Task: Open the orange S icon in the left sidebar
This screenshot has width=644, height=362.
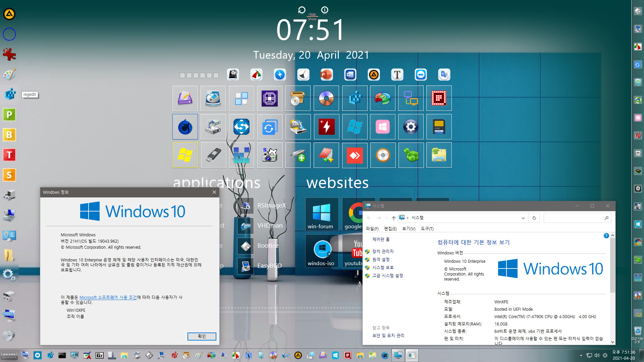Action: pyautogui.click(x=9, y=175)
